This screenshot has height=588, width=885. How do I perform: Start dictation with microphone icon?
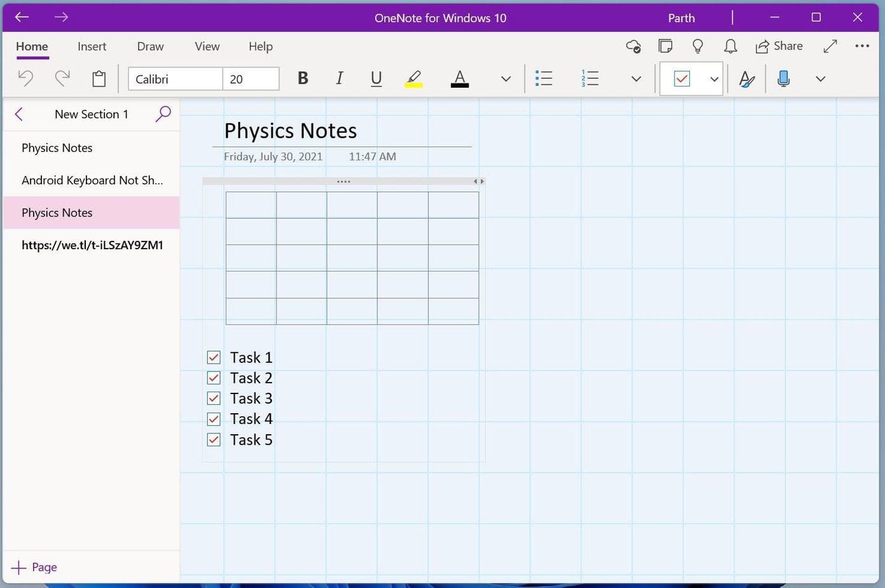[x=783, y=78]
